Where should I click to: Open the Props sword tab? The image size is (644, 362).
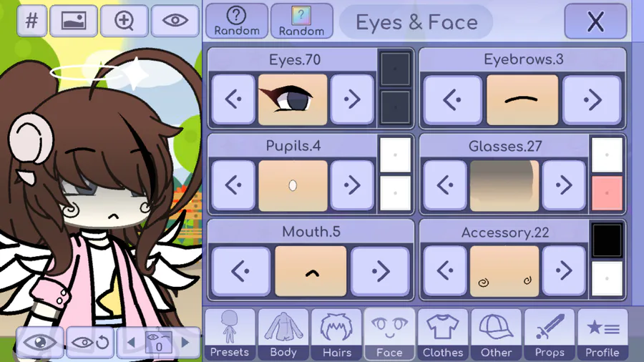pyautogui.click(x=550, y=335)
